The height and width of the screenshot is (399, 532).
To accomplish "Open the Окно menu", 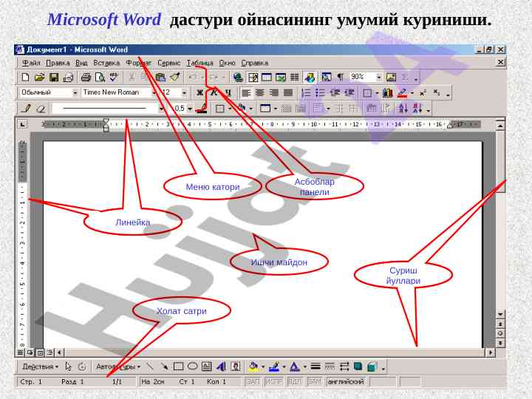I will click(x=227, y=63).
